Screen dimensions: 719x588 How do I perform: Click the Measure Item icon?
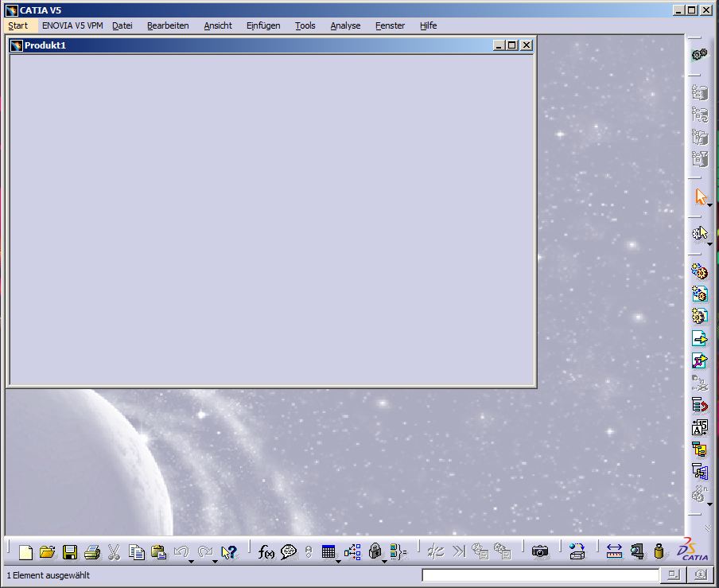[x=637, y=551]
